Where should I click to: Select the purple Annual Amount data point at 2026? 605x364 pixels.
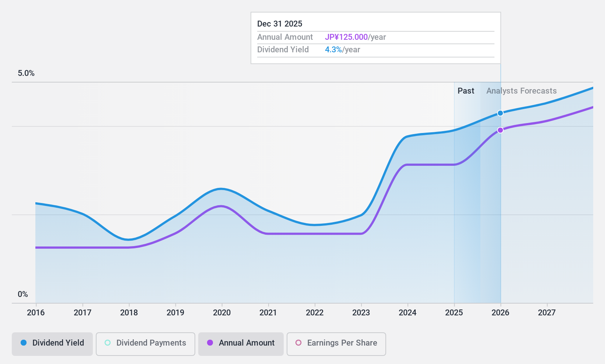(x=500, y=130)
